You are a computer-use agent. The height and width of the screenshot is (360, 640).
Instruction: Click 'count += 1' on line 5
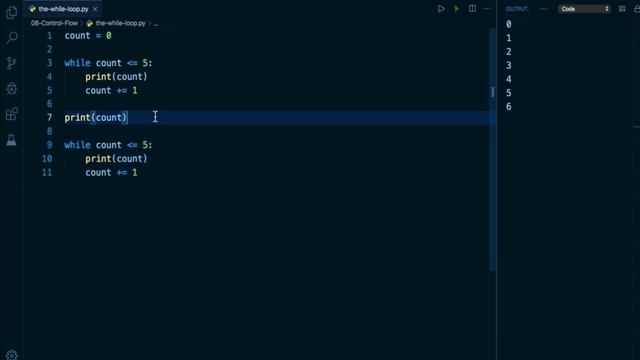111,91
